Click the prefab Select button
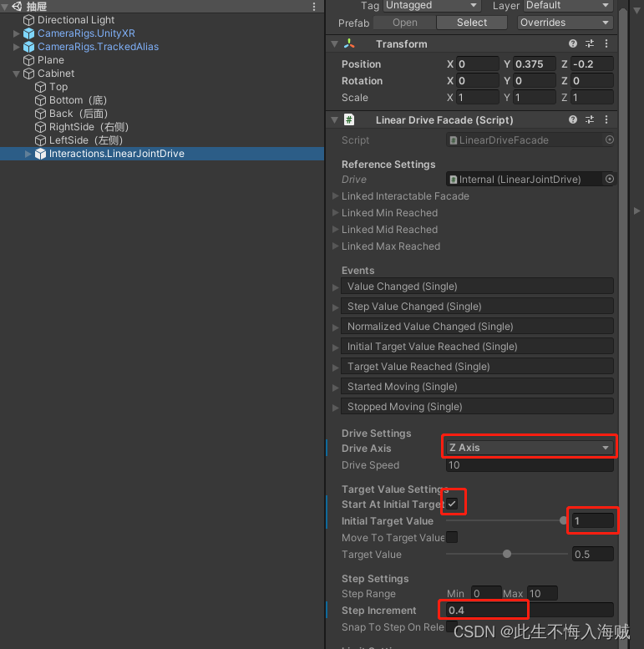 (x=472, y=23)
